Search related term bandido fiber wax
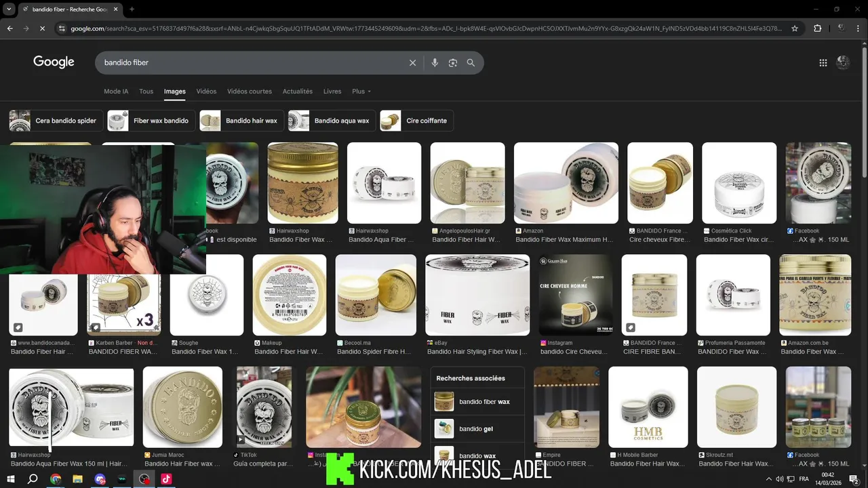Screen dimensions: 868x488 [x=477, y=401]
